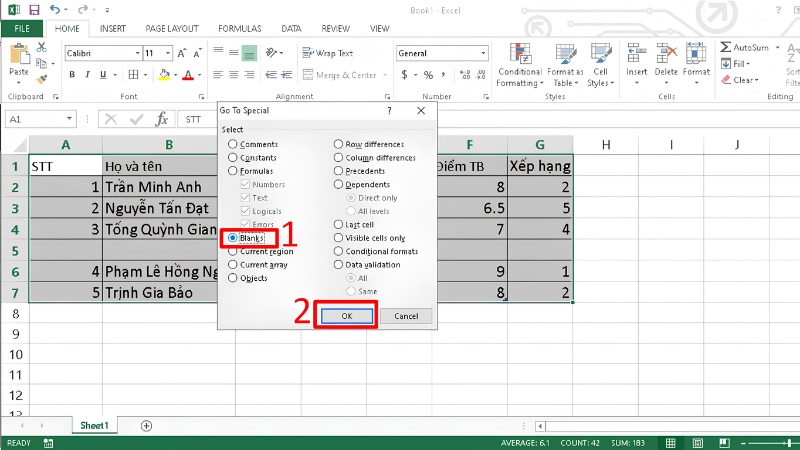
Task: Select the Blanks radio option
Action: (x=246, y=238)
